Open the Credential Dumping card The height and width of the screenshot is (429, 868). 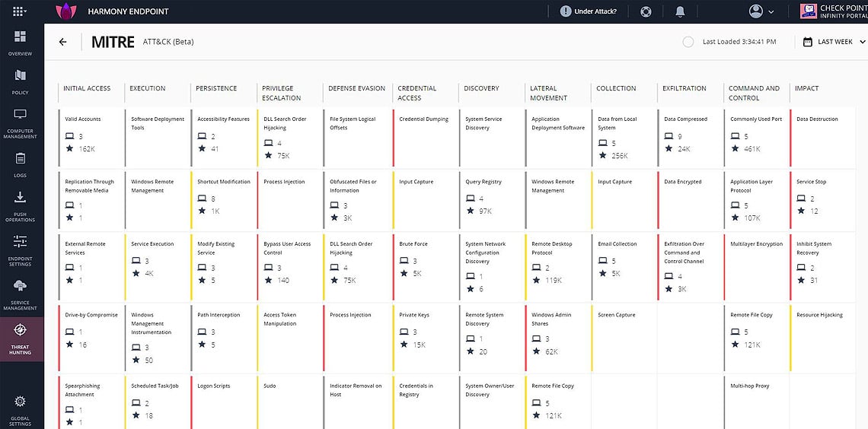coord(425,138)
